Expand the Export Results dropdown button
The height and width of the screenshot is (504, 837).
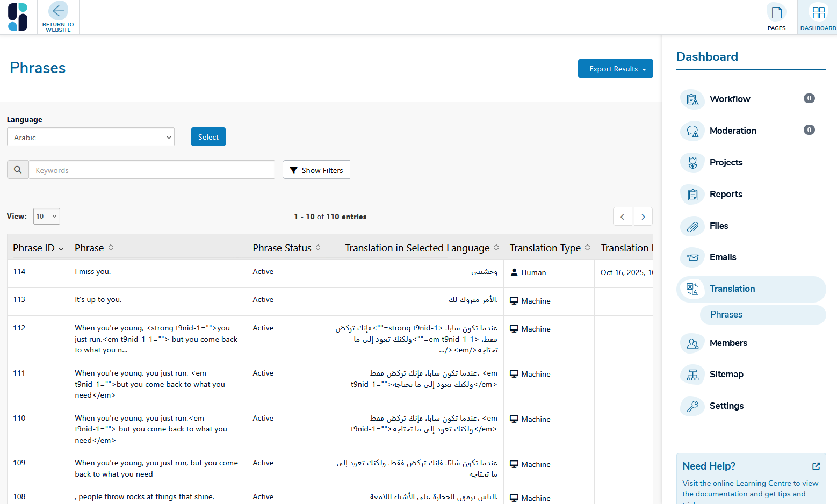coord(615,69)
